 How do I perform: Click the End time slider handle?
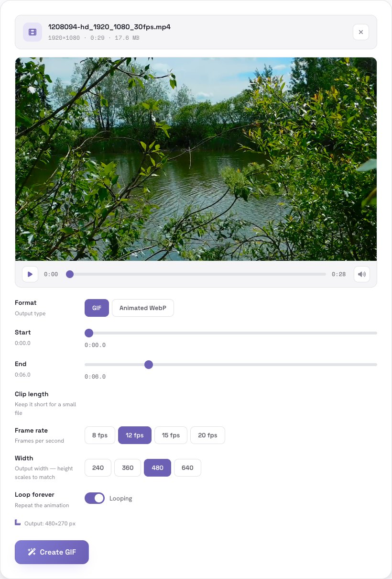149,365
